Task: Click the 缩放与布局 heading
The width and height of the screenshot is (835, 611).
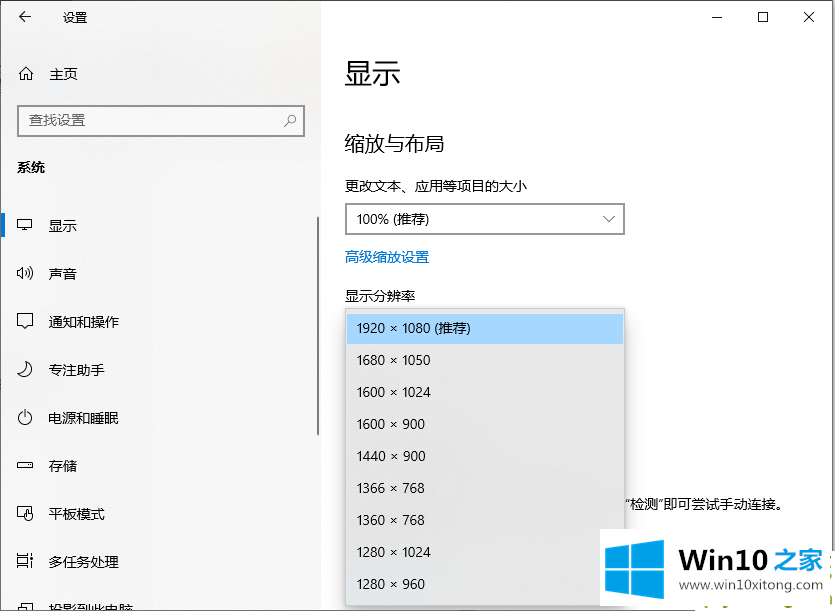Action: [x=394, y=143]
